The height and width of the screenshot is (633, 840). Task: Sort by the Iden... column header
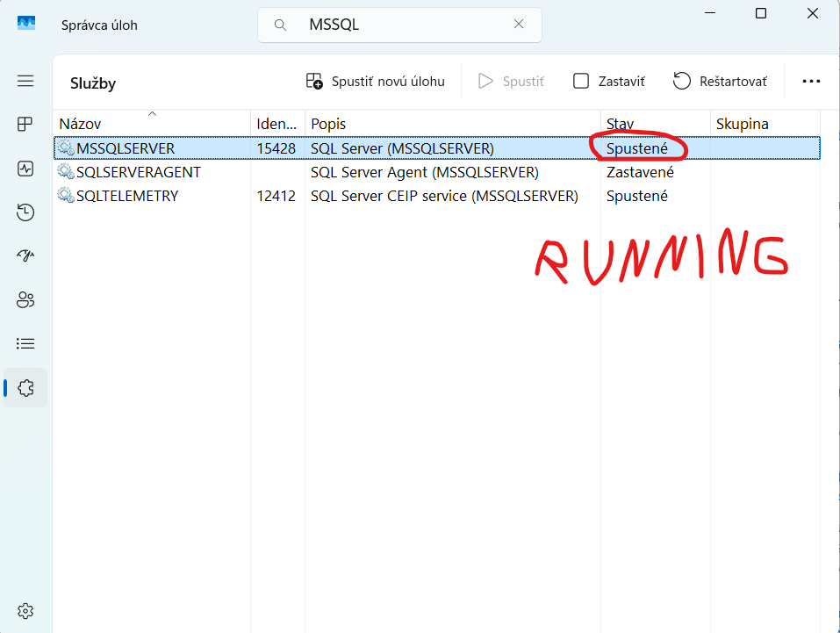(278, 124)
